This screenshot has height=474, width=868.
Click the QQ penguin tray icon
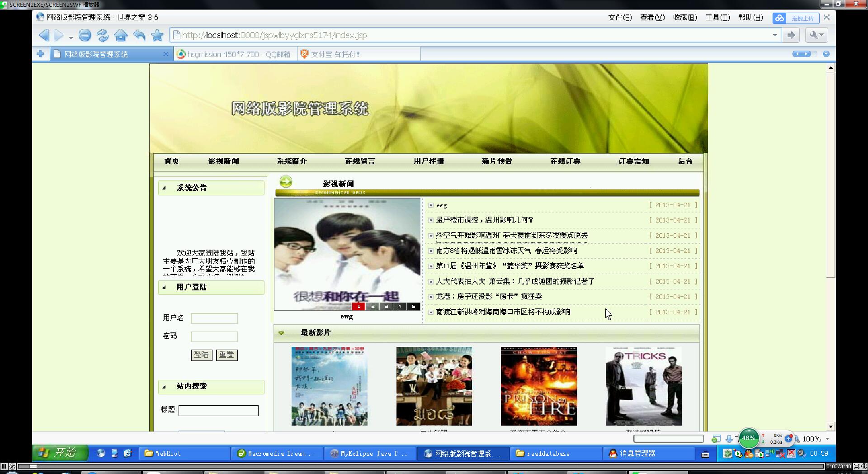[749, 454]
